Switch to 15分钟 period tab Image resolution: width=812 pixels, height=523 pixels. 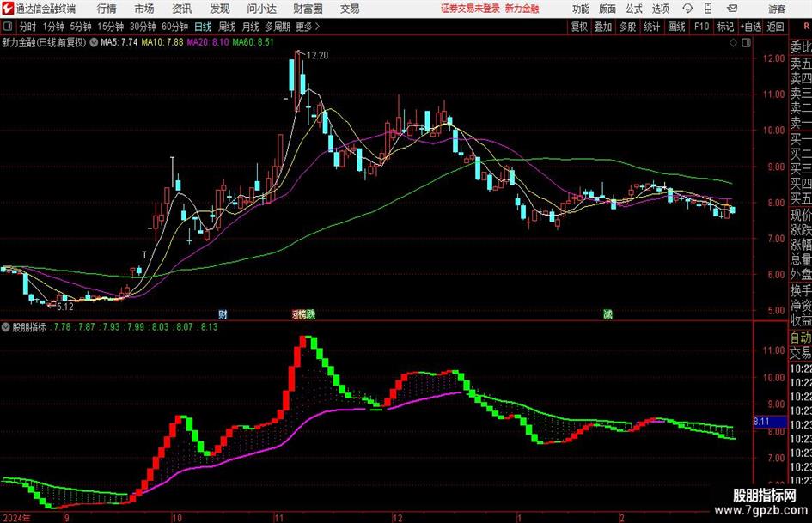111,27
